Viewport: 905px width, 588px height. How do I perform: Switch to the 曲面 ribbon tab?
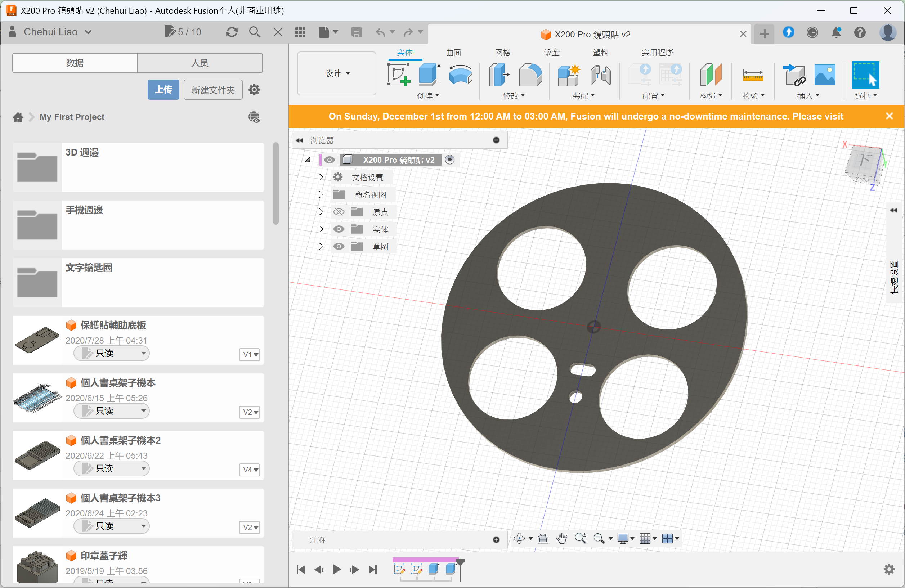tap(453, 53)
